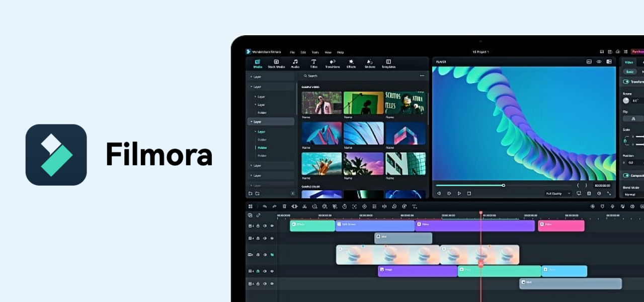This screenshot has height=302, width=644.
Task: Toggle the green padlock on the Image clip track
Action: (258, 271)
